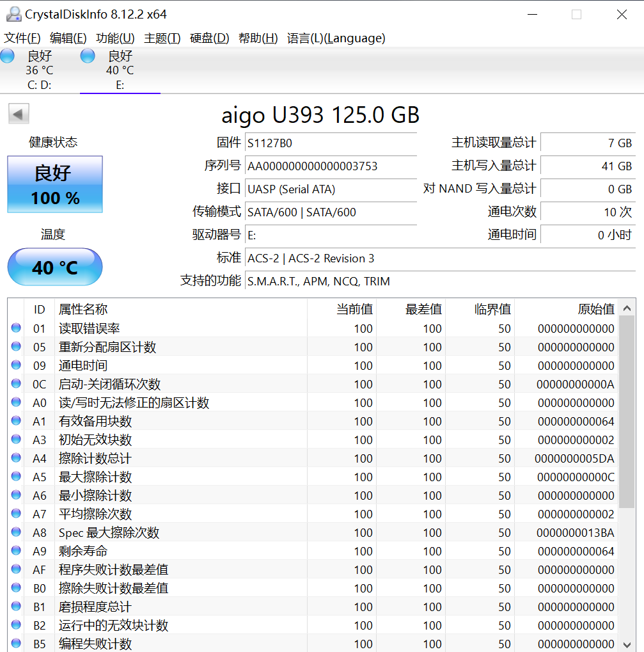
Task: Click the blue status dot beside B5 编程失败计数
Action: [17, 643]
